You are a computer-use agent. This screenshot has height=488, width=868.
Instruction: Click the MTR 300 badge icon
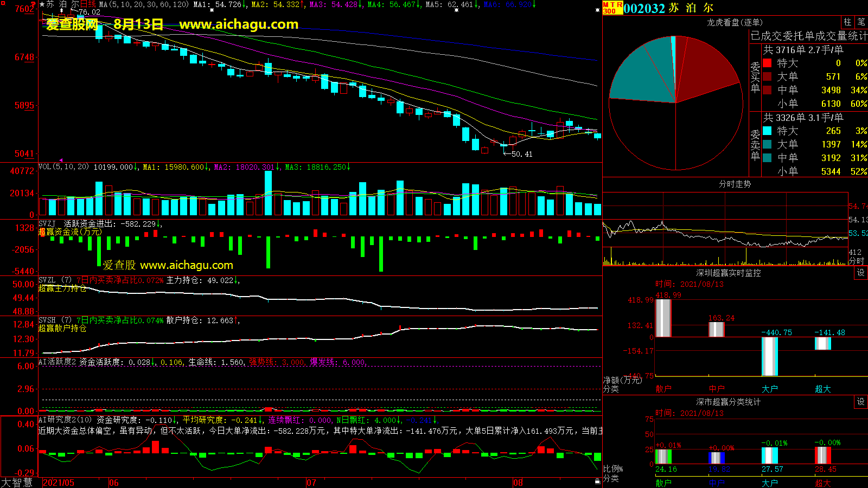point(612,8)
